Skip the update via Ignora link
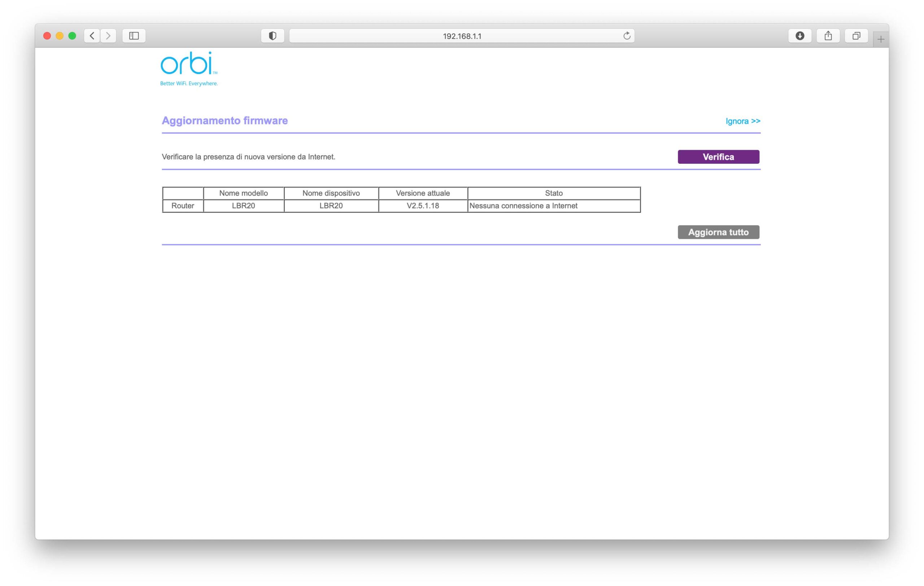 pos(742,121)
